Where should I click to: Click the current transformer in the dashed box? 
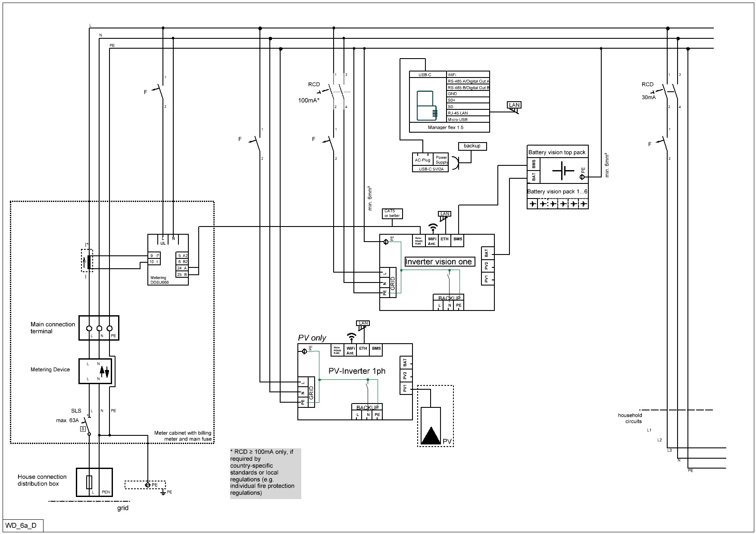(89, 262)
